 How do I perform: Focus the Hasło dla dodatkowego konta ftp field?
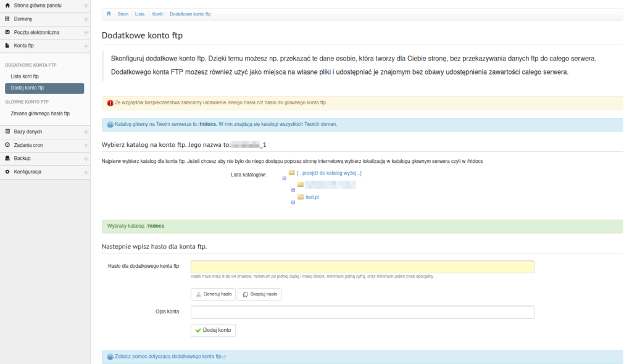pyautogui.click(x=362, y=267)
